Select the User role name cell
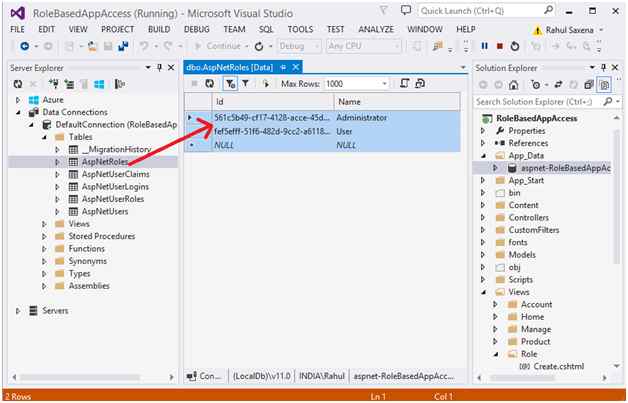 tap(397, 131)
